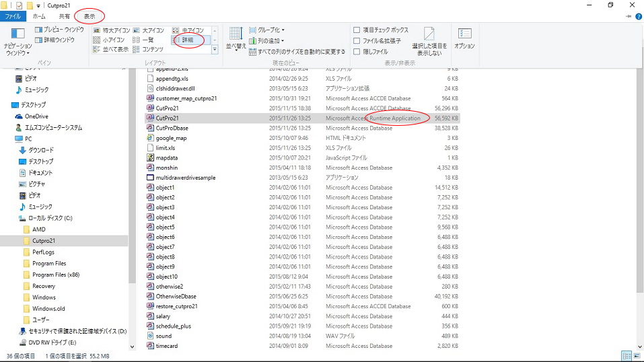The image size is (644, 362).
Task: Open the ファイル tab
Action: pyautogui.click(x=13, y=16)
